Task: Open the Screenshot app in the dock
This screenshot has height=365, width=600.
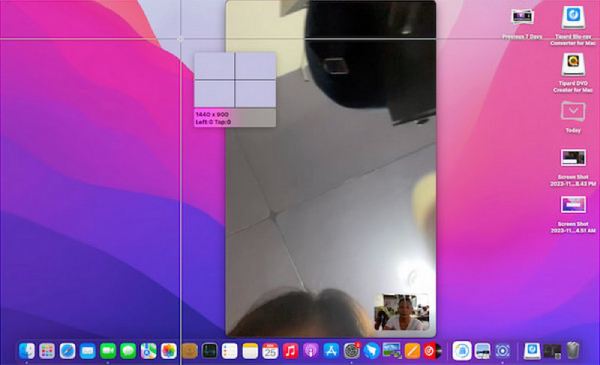Action: 502,351
